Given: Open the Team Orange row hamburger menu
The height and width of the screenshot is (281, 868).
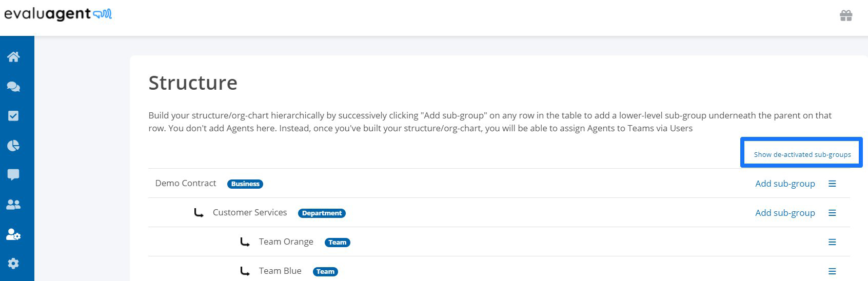Looking at the screenshot, I should tap(832, 242).
